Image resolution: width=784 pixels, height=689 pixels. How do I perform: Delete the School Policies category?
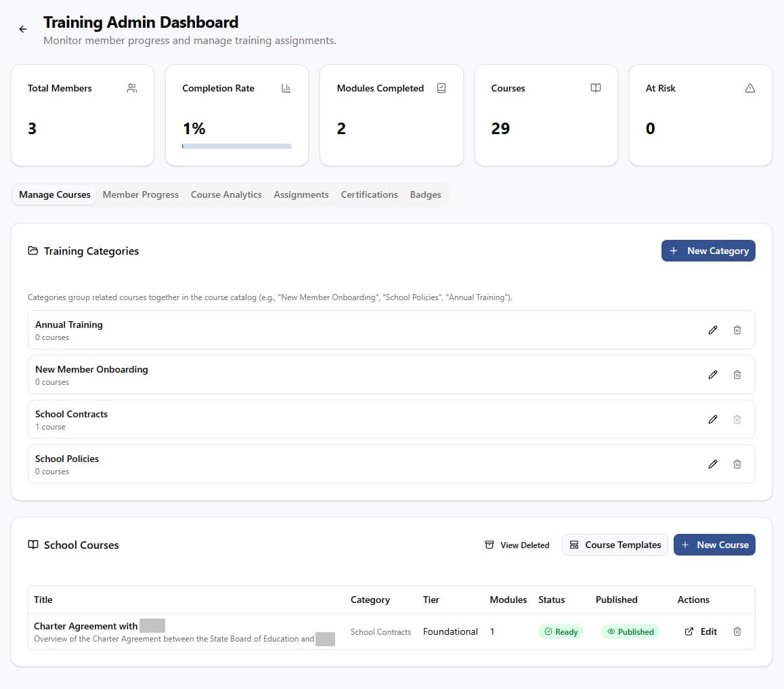pyautogui.click(x=737, y=464)
